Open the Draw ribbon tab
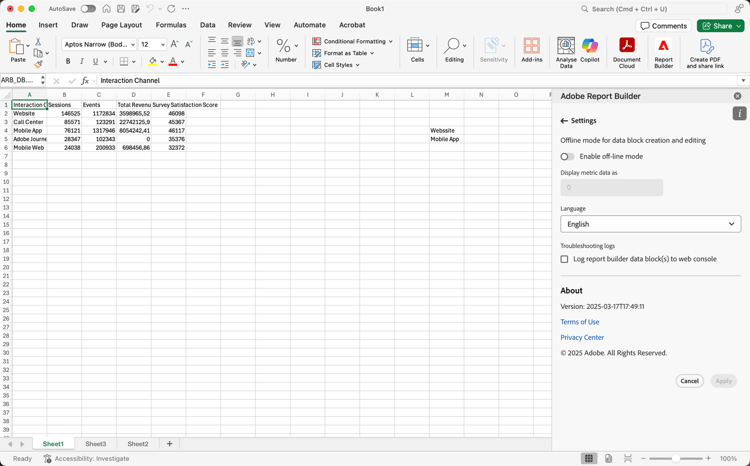Image resolution: width=750 pixels, height=466 pixels. (x=79, y=25)
